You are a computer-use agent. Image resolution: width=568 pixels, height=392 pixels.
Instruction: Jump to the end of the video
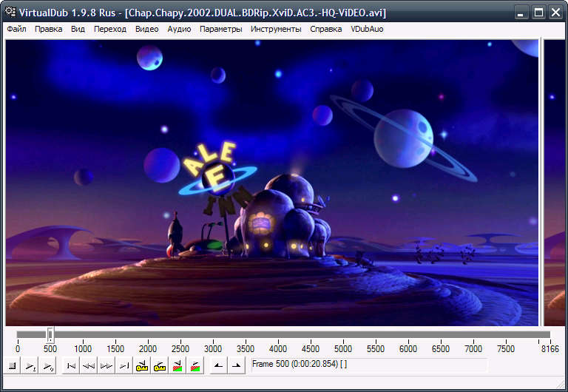[124, 365]
